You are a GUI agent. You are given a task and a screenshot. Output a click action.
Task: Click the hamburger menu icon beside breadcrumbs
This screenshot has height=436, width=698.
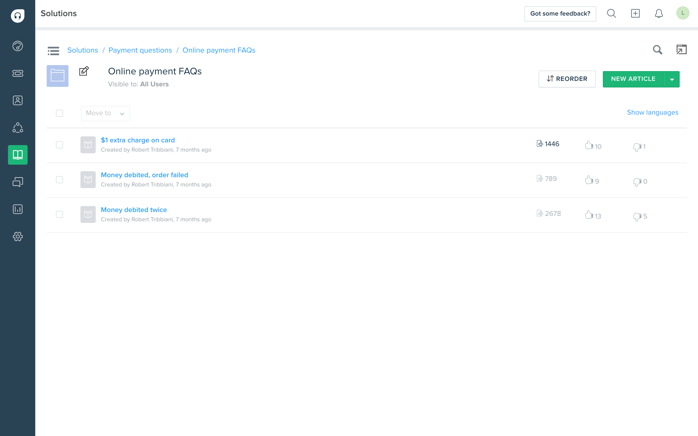[53, 50]
